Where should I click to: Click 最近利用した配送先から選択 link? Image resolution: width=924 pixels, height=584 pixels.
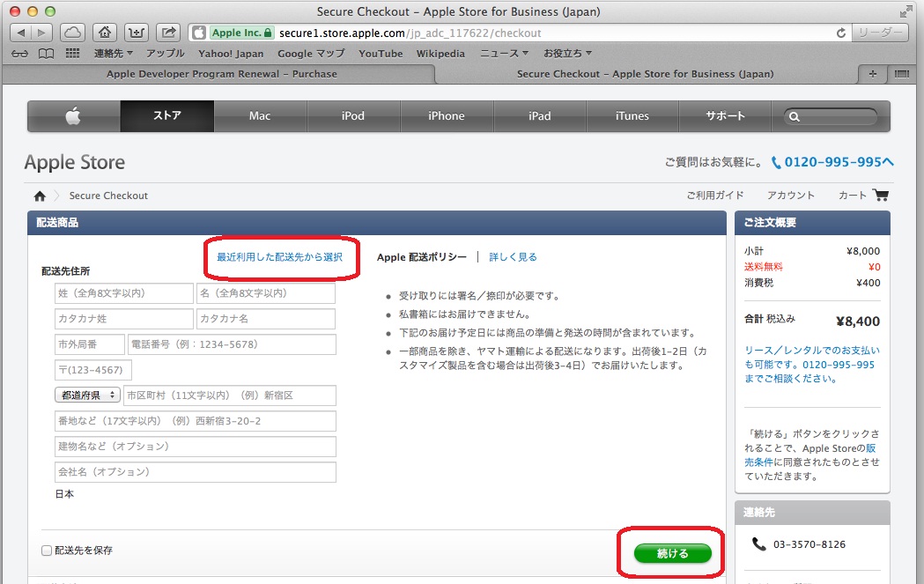coord(279,257)
